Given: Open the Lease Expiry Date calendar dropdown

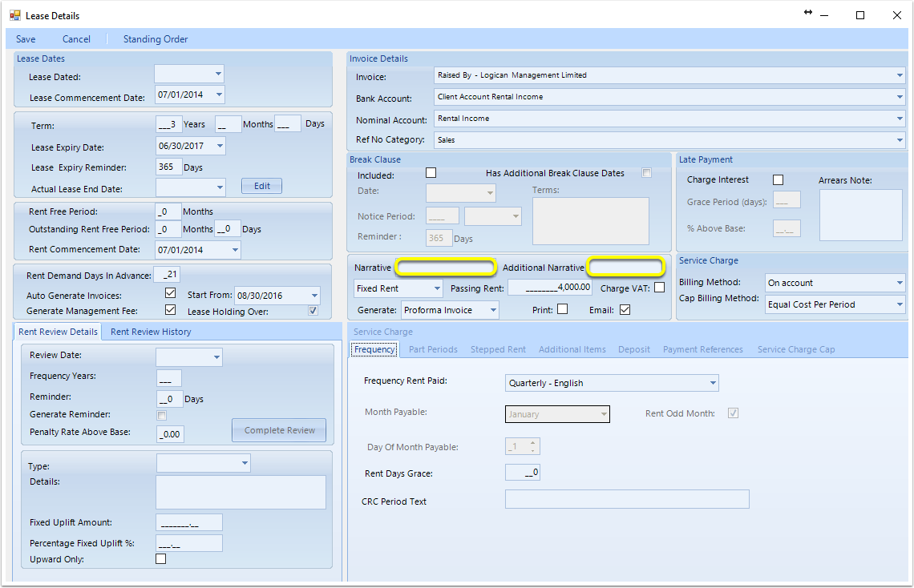Looking at the screenshot, I should 220,146.
